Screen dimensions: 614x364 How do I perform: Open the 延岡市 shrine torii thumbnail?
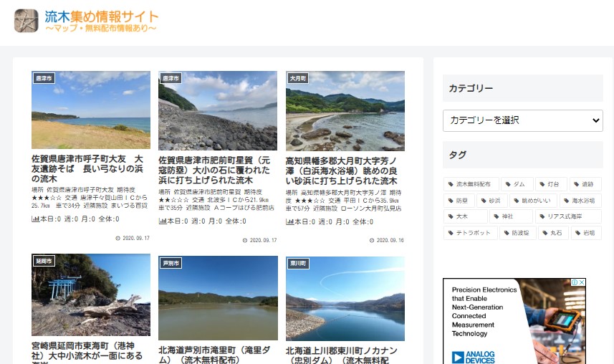[91, 294]
